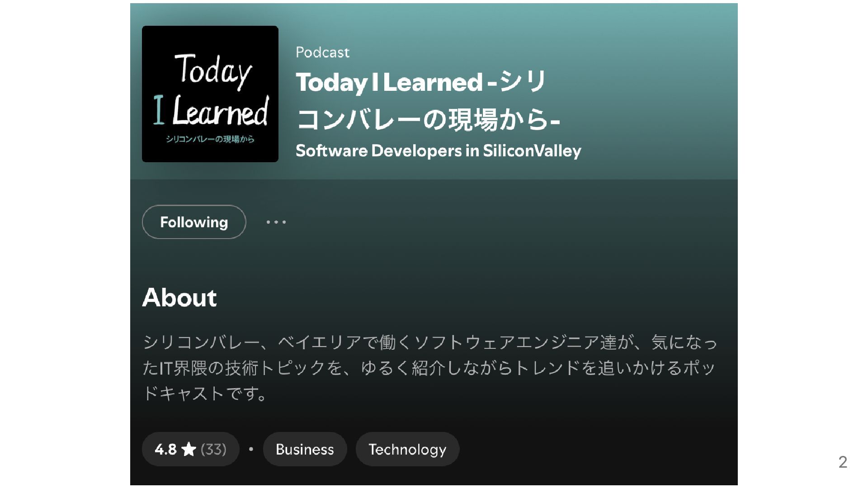This screenshot has width=868, height=488.
Task: Click the (33) ratings count
Action: [x=213, y=449]
